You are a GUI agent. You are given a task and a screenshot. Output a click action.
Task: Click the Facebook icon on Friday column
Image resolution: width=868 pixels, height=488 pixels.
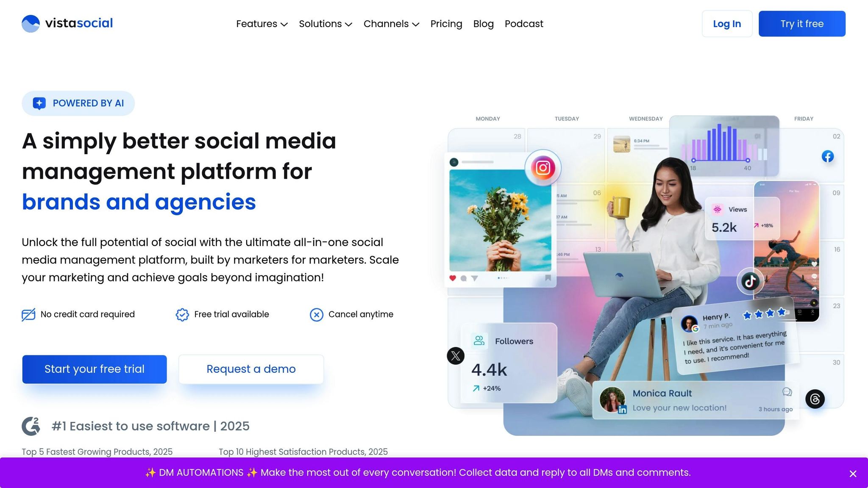828,156
